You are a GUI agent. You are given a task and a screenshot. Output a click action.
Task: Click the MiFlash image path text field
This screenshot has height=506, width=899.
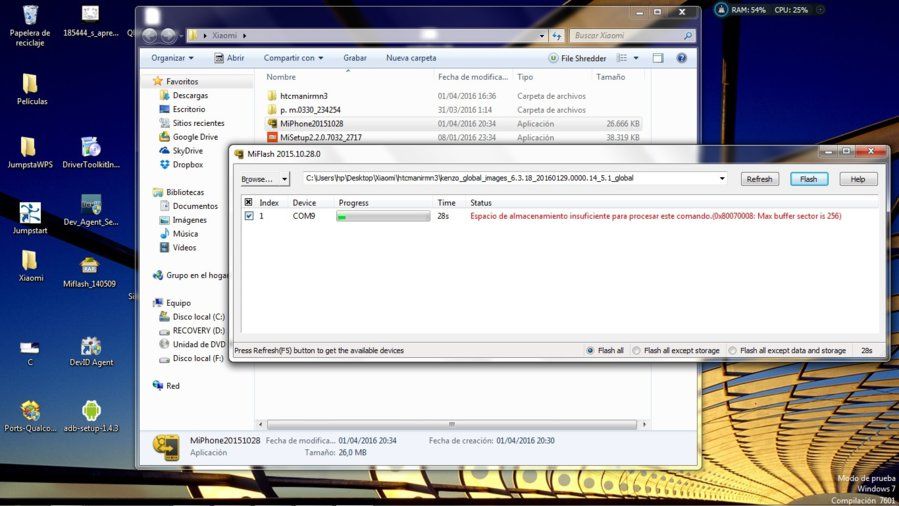tap(509, 178)
